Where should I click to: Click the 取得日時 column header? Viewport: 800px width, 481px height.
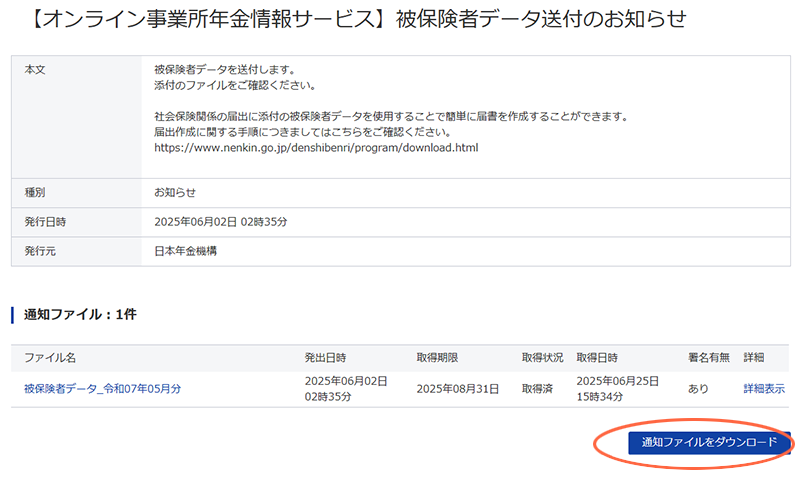point(597,358)
